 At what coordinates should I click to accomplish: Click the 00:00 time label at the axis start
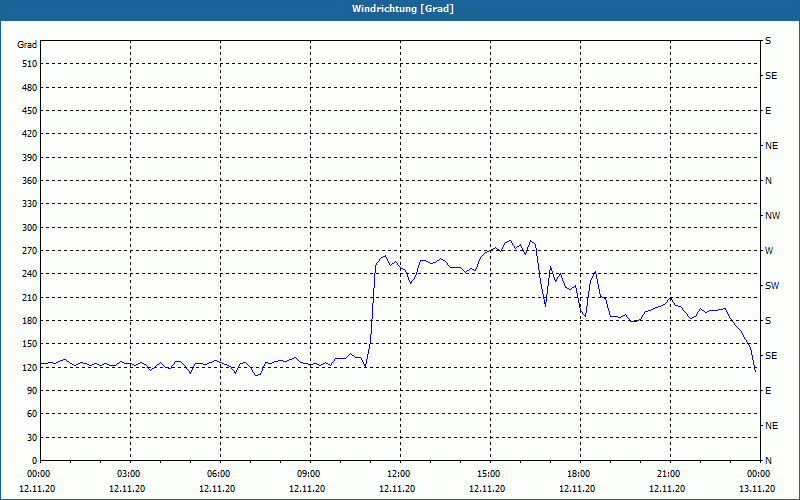tap(38, 474)
